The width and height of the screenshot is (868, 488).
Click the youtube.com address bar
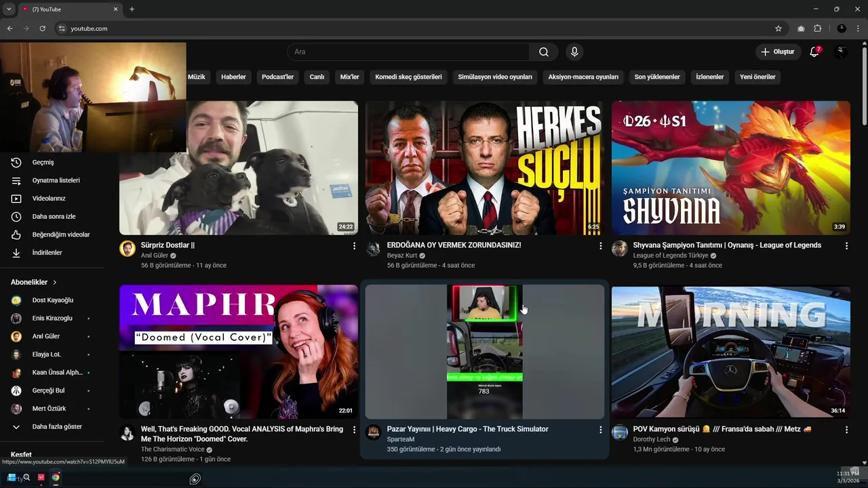[x=414, y=28]
